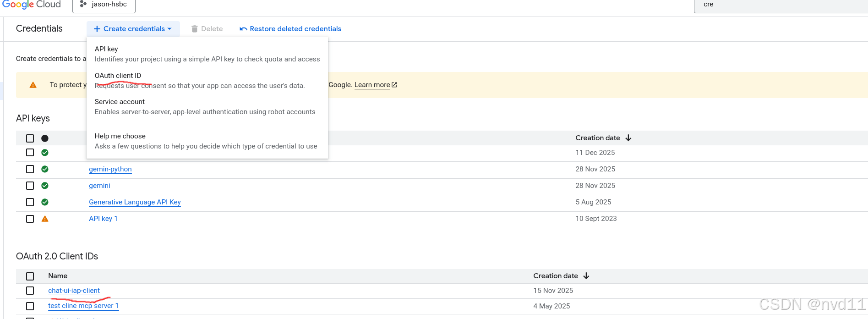Open the Learn more link
This screenshot has height=319, width=868.
click(372, 85)
